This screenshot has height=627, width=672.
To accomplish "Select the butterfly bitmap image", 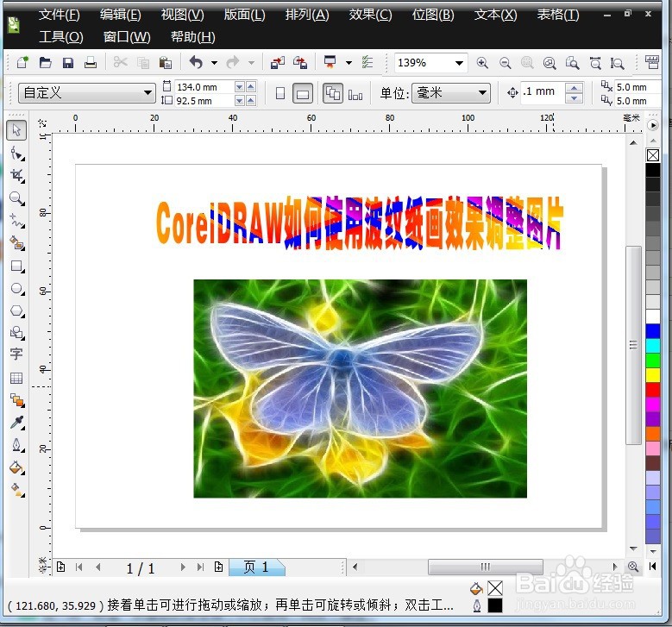I will coord(360,388).
